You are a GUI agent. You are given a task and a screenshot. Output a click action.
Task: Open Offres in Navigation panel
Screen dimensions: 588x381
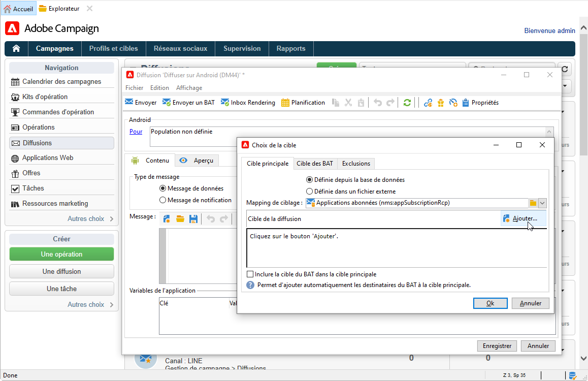click(61, 173)
